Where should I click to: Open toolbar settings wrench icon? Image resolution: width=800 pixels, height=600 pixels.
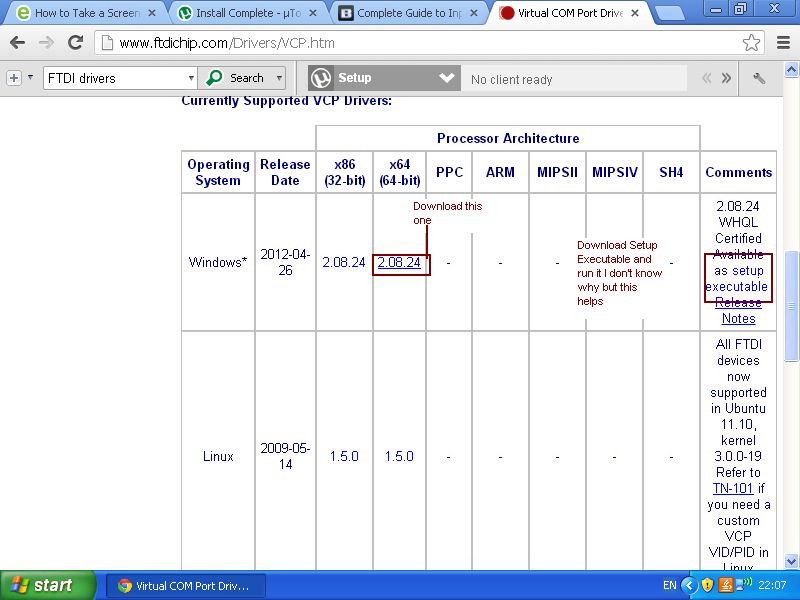coord(759,78)
